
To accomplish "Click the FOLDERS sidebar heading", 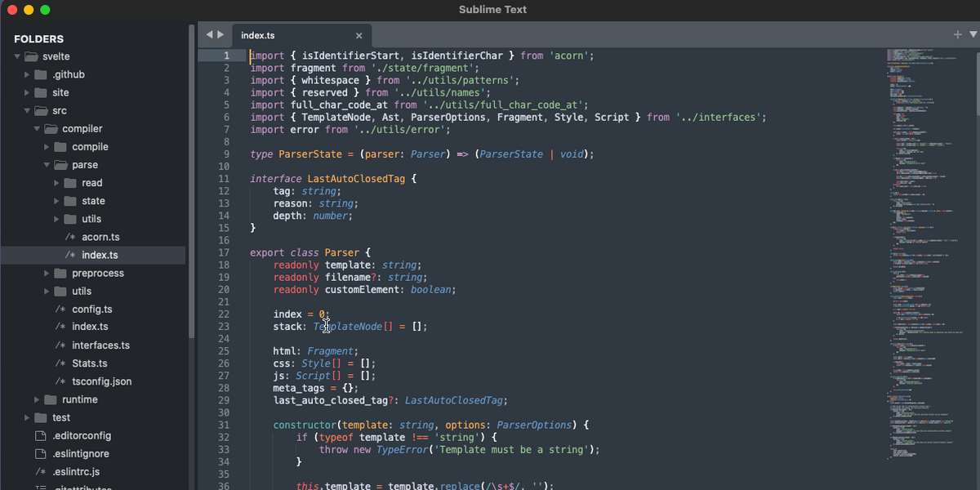I will [x=38, y=39].
